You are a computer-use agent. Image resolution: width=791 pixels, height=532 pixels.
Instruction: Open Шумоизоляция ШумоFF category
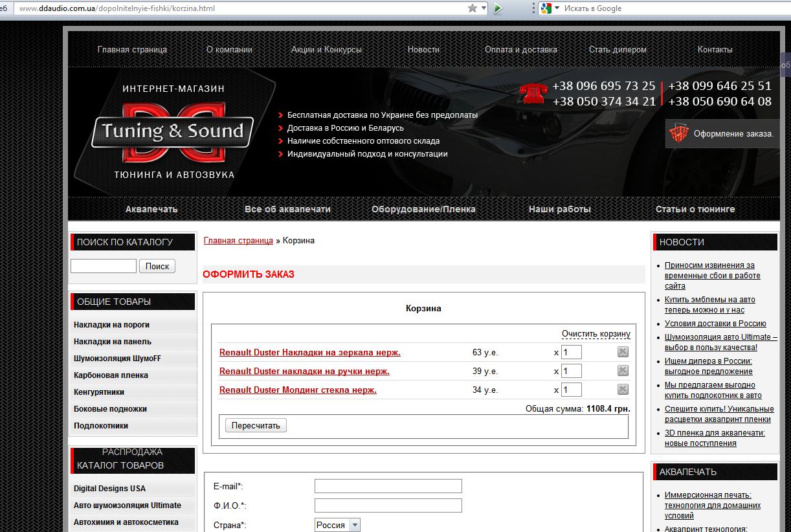[117, 359]
